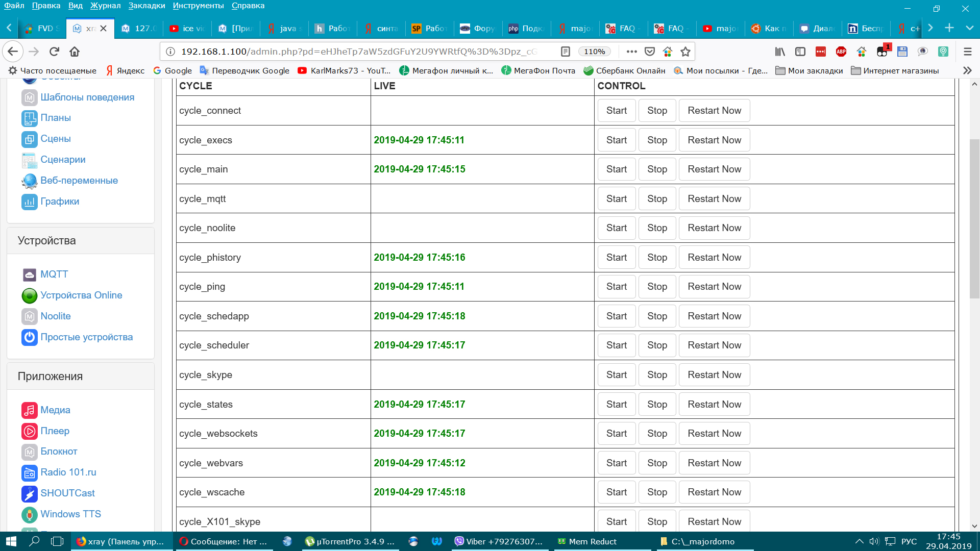Viewport: 980px width, 551px height.
Task: Toggle the browser sidebar panel icon
Action: [800, 52]
